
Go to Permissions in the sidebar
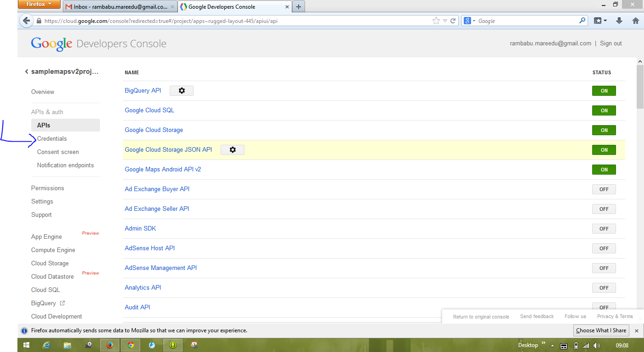[x=48, y=188]
